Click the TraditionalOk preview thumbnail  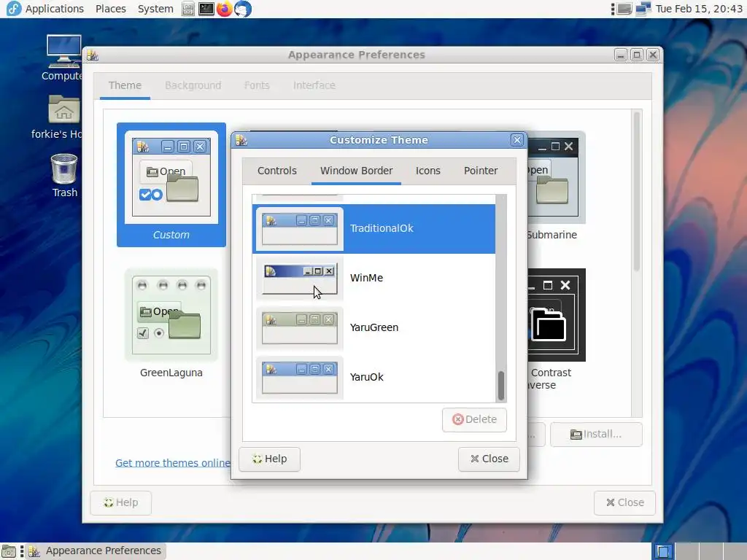click(300, 228)
